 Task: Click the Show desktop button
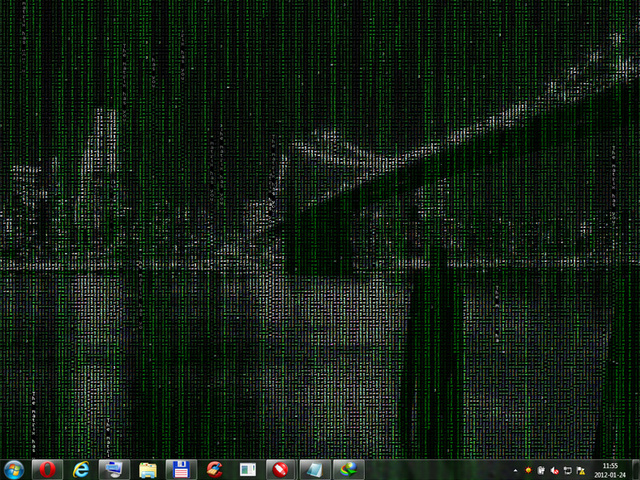636,469
